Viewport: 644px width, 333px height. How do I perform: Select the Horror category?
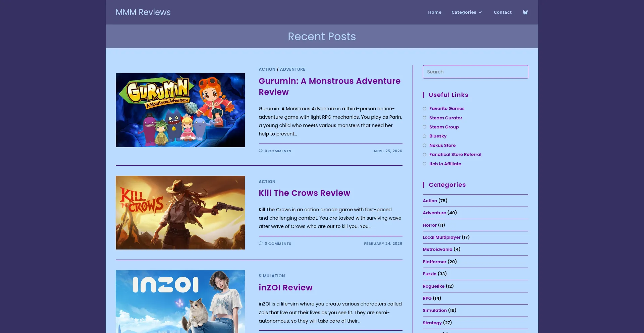430,225
